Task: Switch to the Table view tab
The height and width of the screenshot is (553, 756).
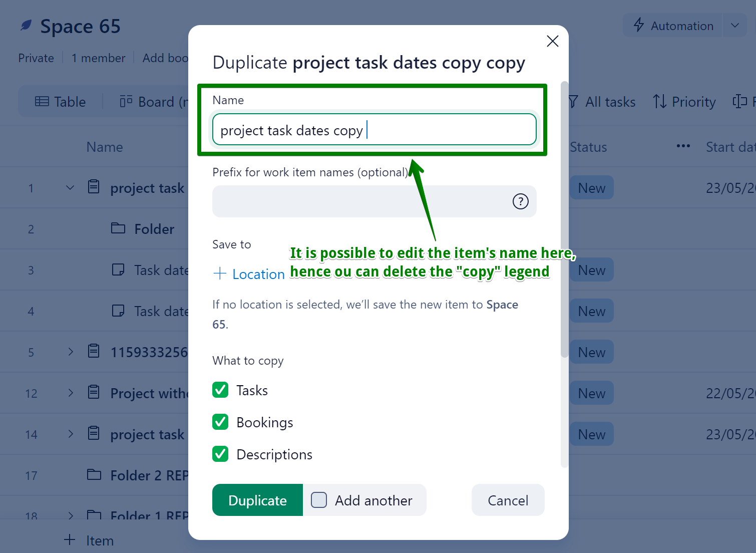Action: tap(61, 102)
